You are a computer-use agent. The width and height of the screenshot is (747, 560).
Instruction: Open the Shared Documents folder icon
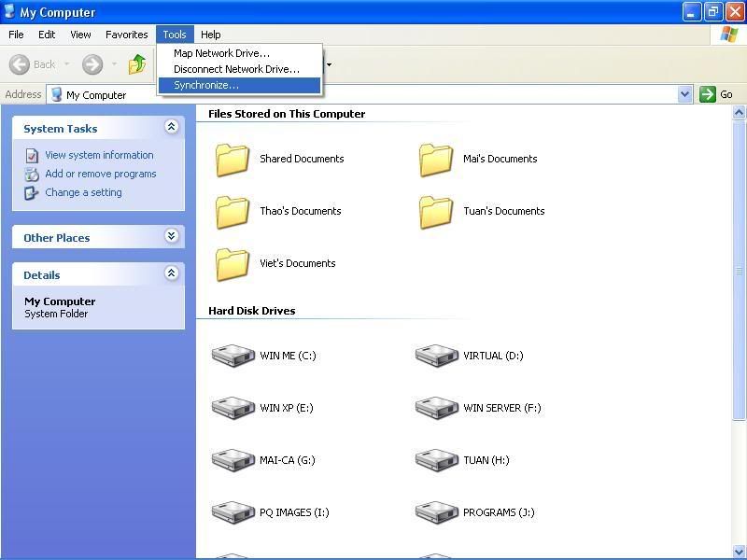point(233,160)
